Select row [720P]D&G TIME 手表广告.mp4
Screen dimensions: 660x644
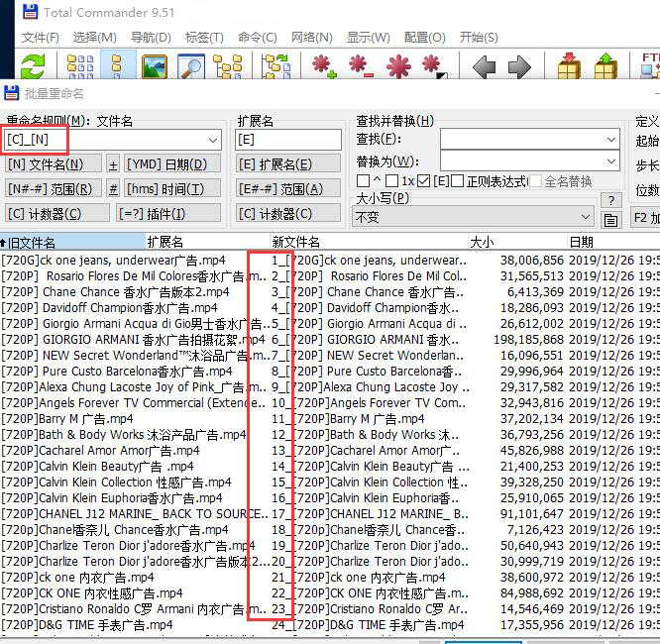click(330, 625)
